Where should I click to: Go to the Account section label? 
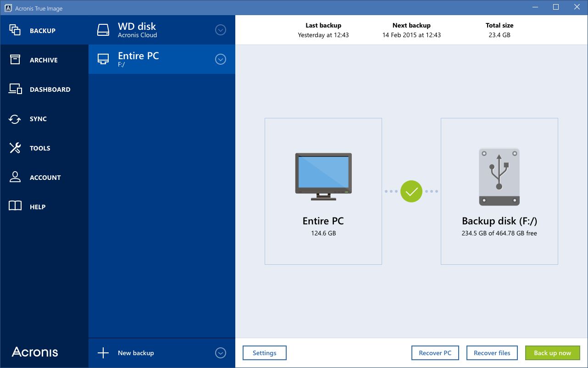click(x=45, y=178)
